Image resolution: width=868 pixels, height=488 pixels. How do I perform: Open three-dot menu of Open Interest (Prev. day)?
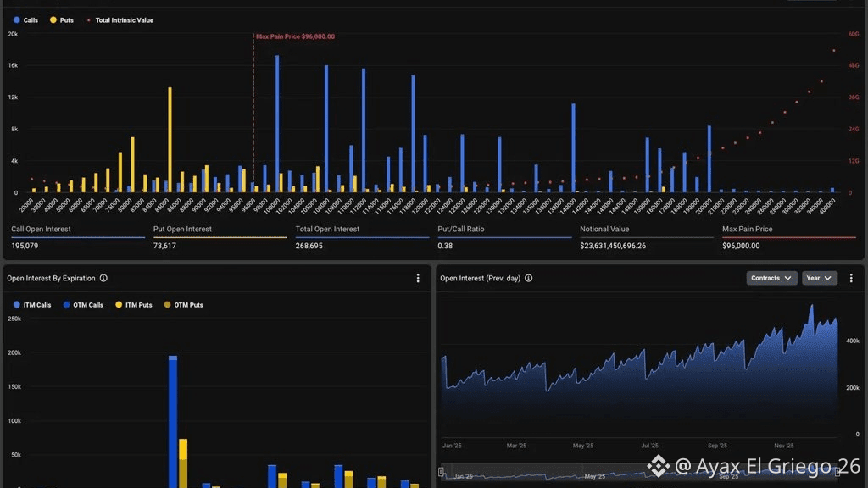pos(851,278)
